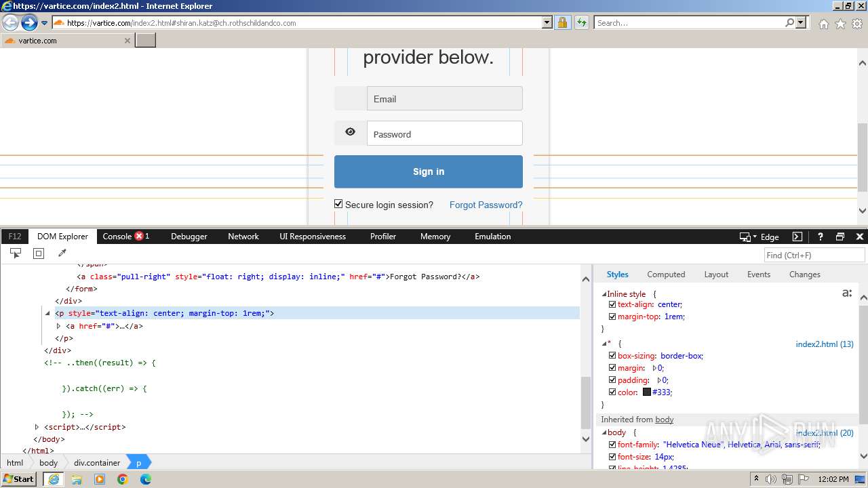Open the address bar dropdown arrow

pyautogui.click(x=547, y=22)
